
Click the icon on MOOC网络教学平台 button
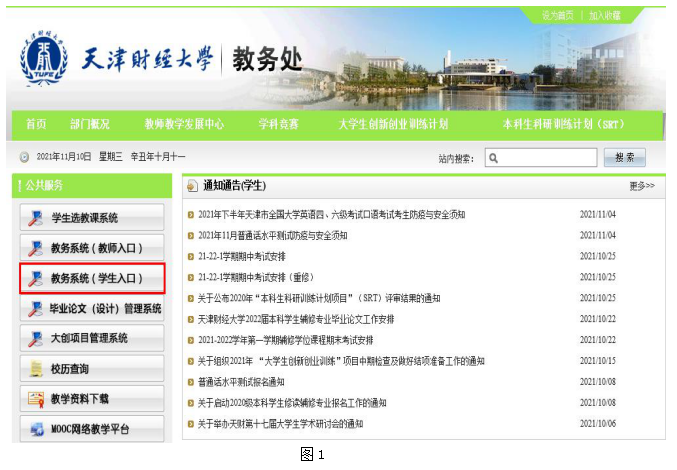tap(37, 429)
